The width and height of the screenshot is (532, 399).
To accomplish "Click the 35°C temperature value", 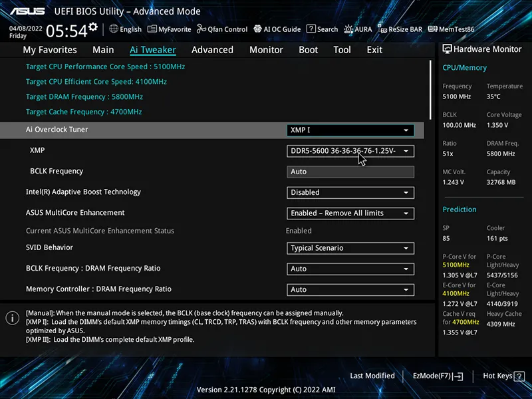I will pos(493,96).
